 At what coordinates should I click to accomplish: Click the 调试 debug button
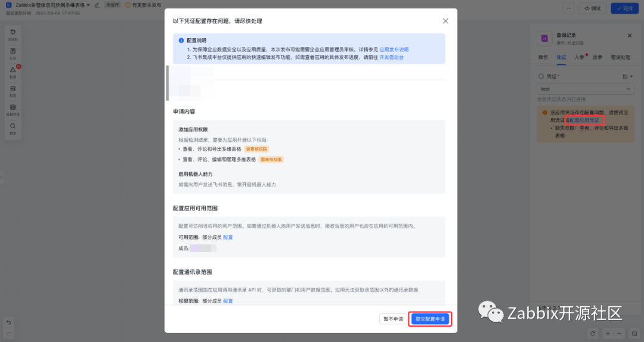[x=592, y=8]
